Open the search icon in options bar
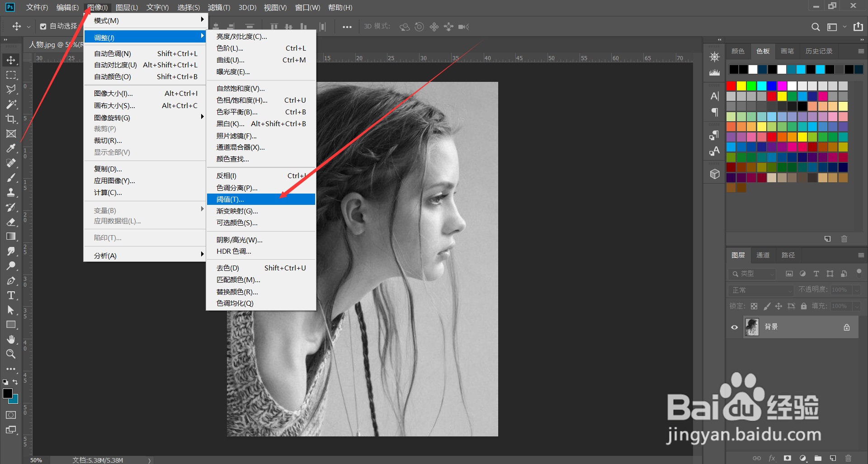Viewport: 868px width, 464px height. click(816, 27)
